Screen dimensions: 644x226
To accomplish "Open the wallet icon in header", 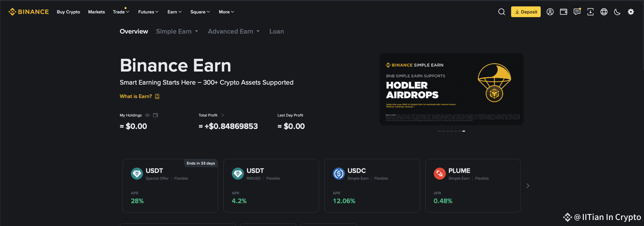I will coord(563,12).
